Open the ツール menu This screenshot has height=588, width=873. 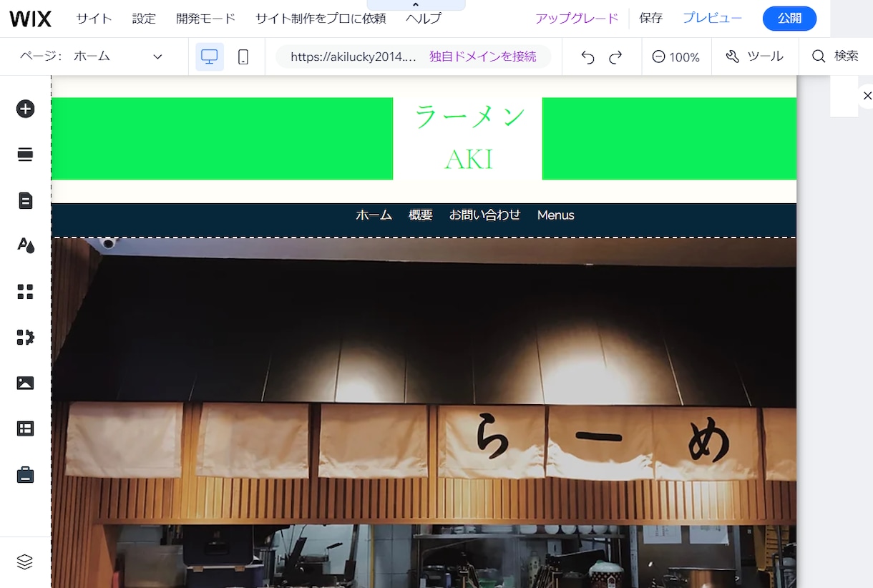coord(754,57)
